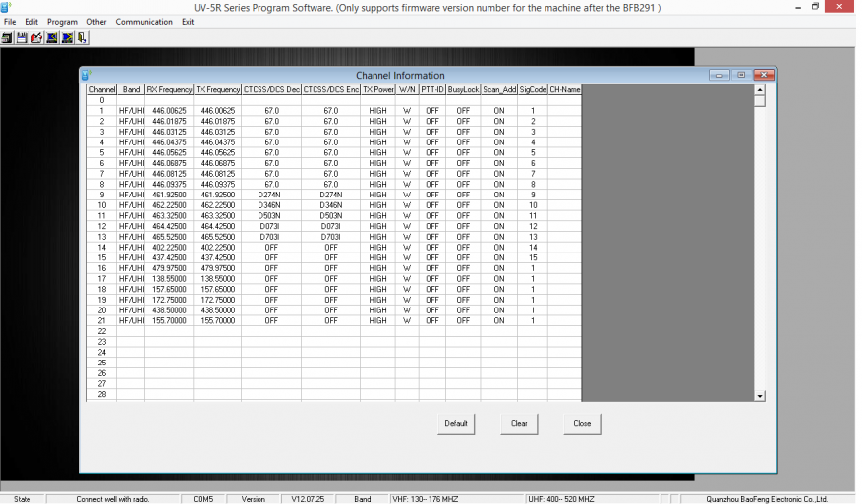Select empty channel row number 22
The image size is (862, 504).
(x=101, y=331)
